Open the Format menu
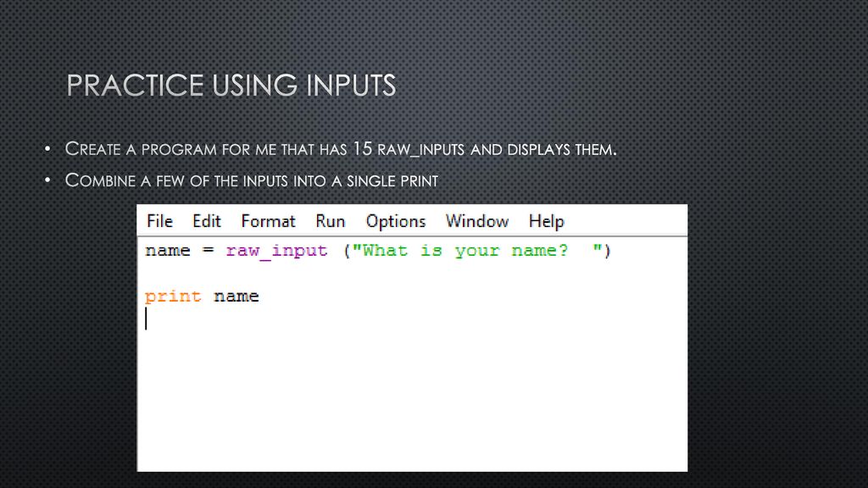 [x=268, y=221]
